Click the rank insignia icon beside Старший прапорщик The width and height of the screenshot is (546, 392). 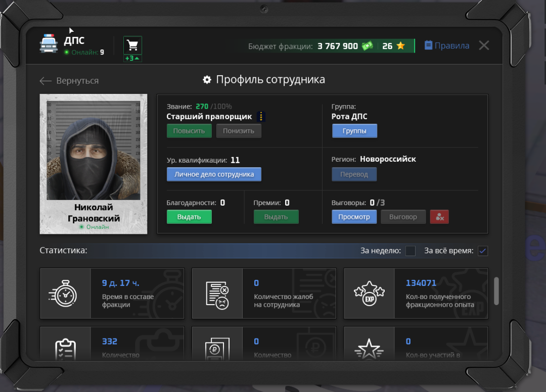261,117
